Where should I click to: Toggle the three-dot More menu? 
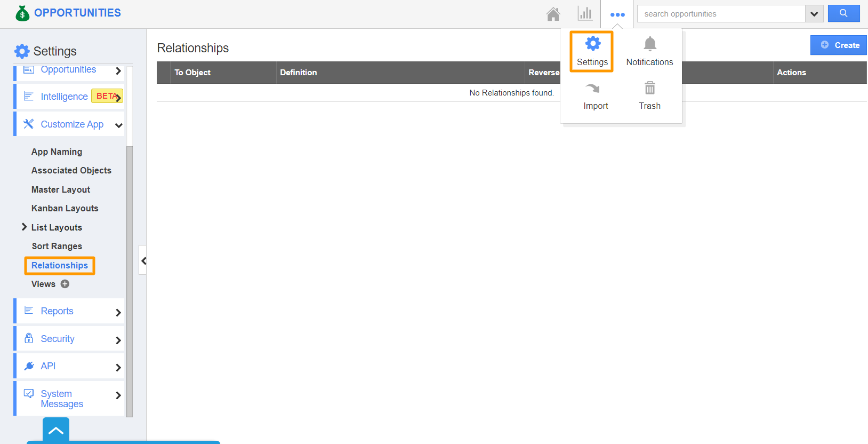tap(617, 14)
